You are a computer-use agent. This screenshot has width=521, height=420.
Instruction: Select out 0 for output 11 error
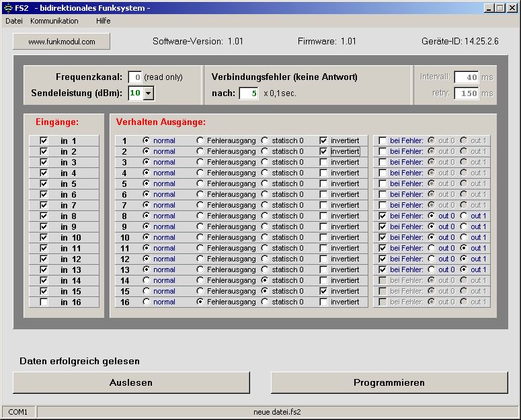pyautogui.click(x=432, y=248)
